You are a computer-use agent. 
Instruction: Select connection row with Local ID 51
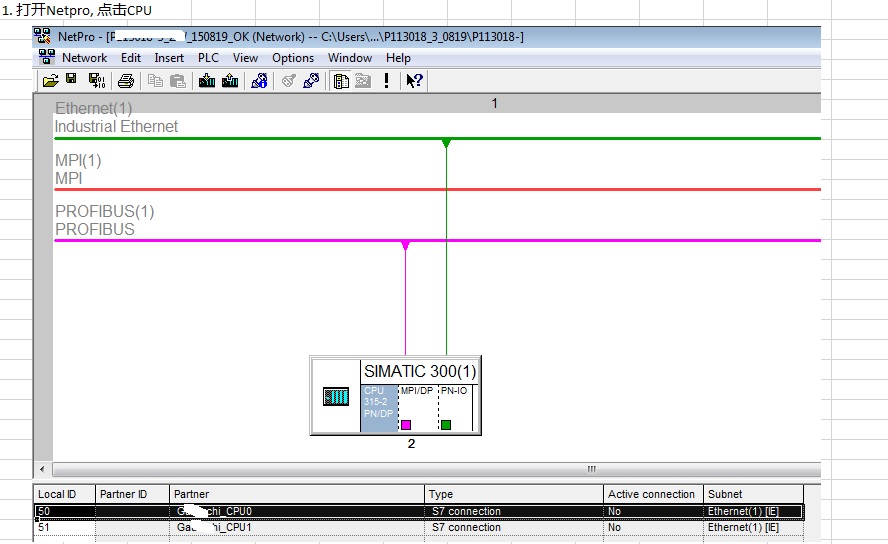point(419,527)
